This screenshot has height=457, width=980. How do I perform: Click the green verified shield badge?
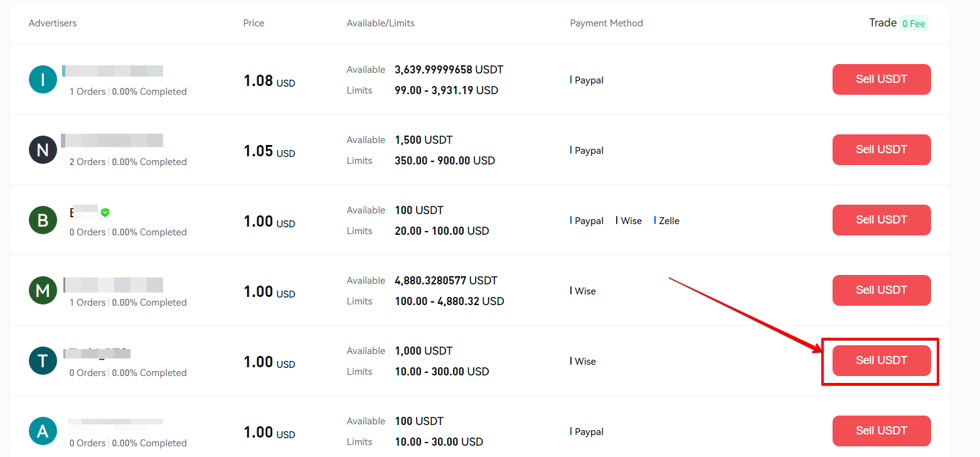point(105,212)
